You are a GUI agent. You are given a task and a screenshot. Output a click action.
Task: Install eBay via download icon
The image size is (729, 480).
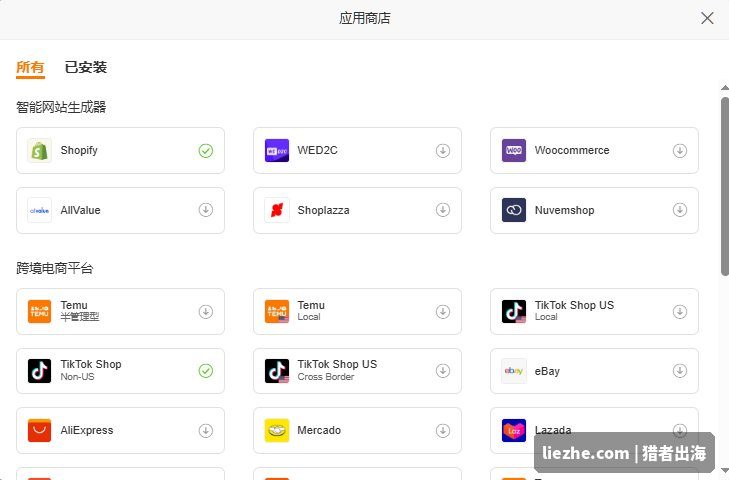tap(680, 371)
